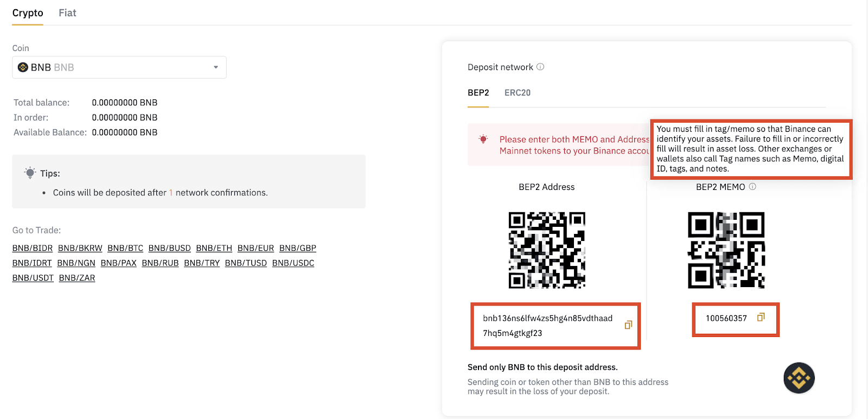Open the BNB/ZAR trading pair
This screenshot has width=868, height=419.
77,278
